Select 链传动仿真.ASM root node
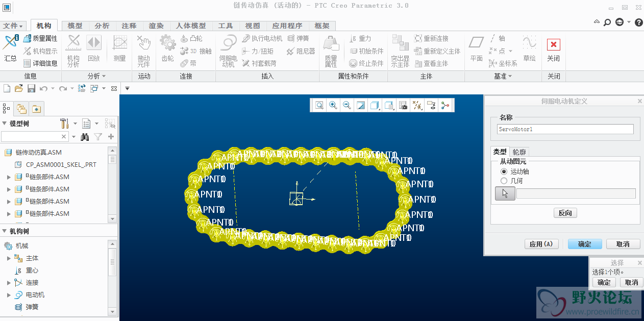Screen dimensions: 644x321 (34, 152)
